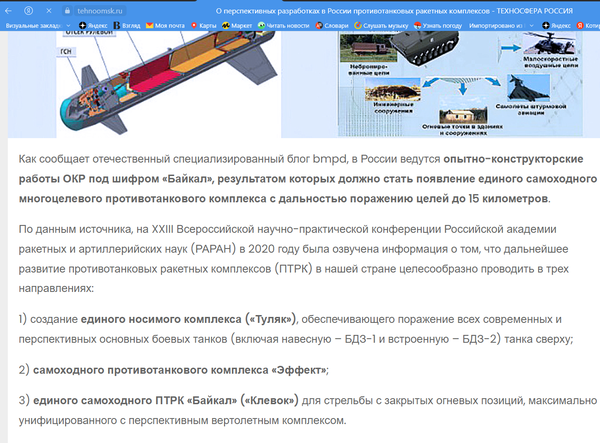Click the Огневые точки в зданиях house picture

[463, 115]
